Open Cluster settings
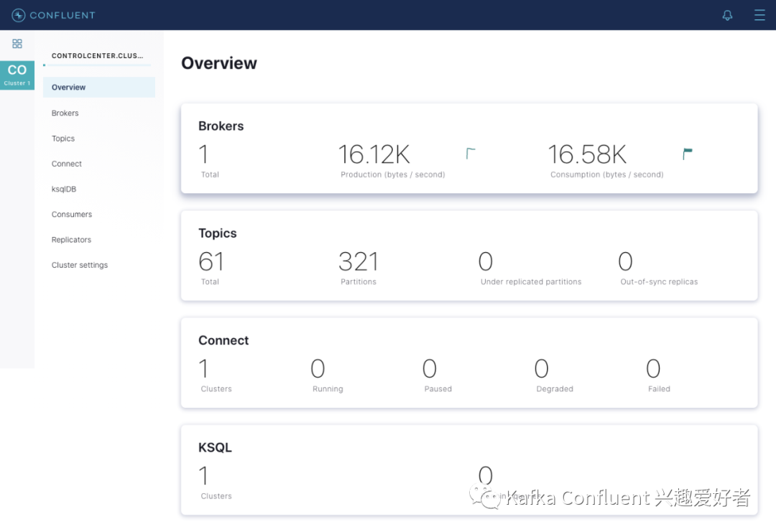The height and width of the screenshot is (532, 776). pyautogui.click(x=80, y=265)
